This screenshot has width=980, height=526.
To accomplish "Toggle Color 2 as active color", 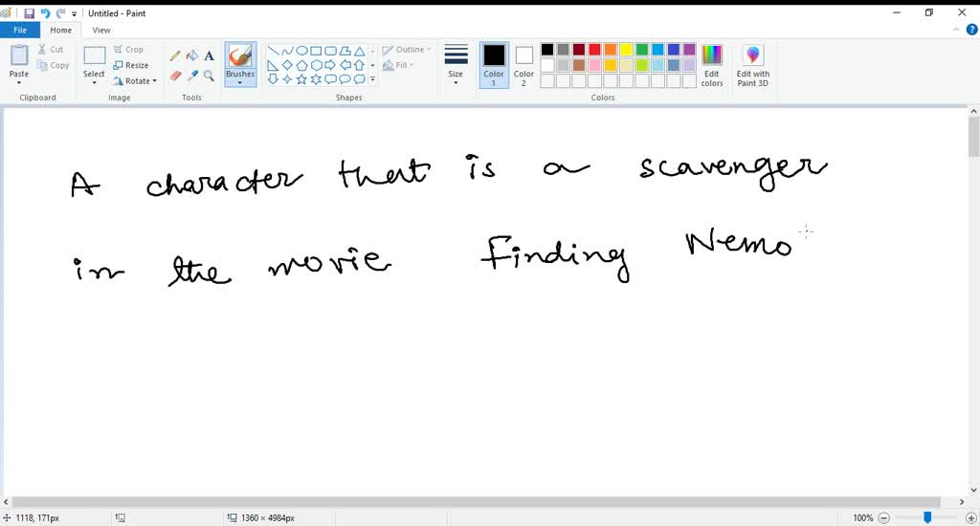I will point(523,64).
